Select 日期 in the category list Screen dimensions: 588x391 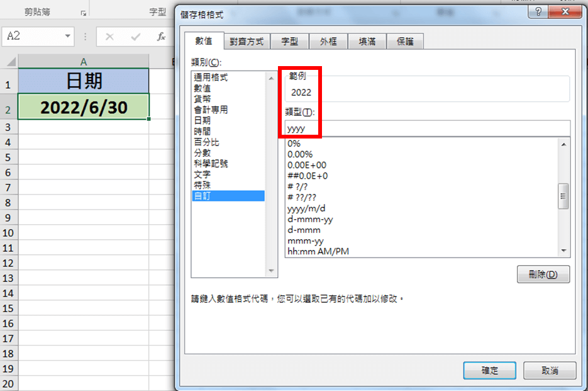pos(202,120)
